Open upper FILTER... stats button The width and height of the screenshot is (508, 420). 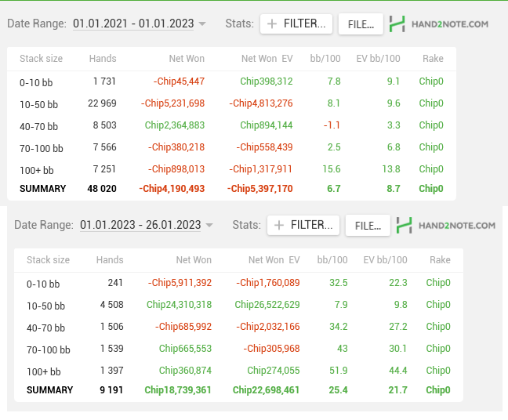click(296, 24)
